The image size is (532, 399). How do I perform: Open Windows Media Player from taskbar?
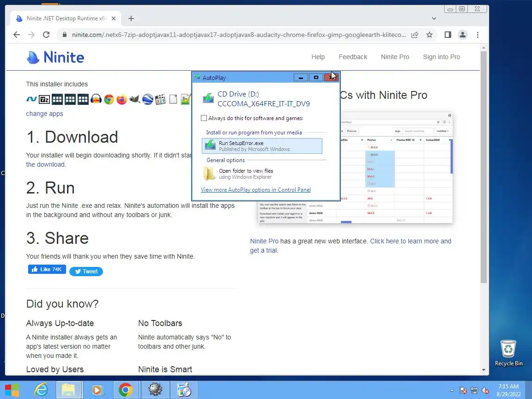(x=97, y=390)
